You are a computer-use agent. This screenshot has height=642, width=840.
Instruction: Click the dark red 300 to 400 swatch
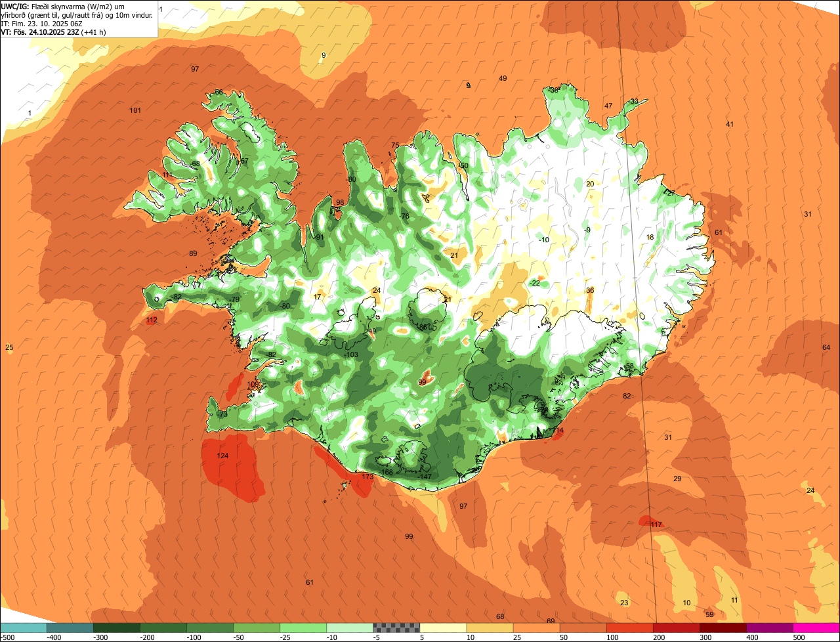pos(722,627)
